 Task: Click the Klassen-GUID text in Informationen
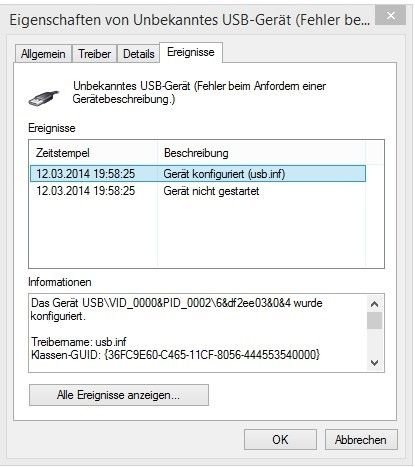pos(176,354)
